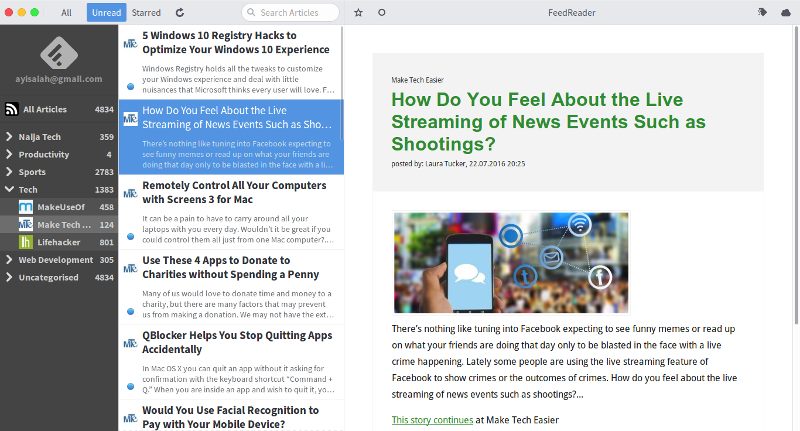Screen dimensions: 800x431
Task: Click the FeedReader window title
Action: (571, 13)
